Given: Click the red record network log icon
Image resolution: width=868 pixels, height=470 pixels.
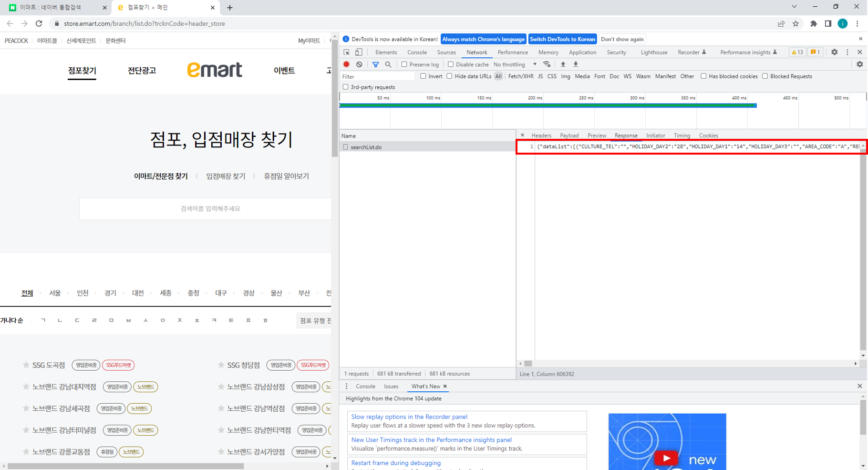Looking at the screenshot, I should point(346,64).
